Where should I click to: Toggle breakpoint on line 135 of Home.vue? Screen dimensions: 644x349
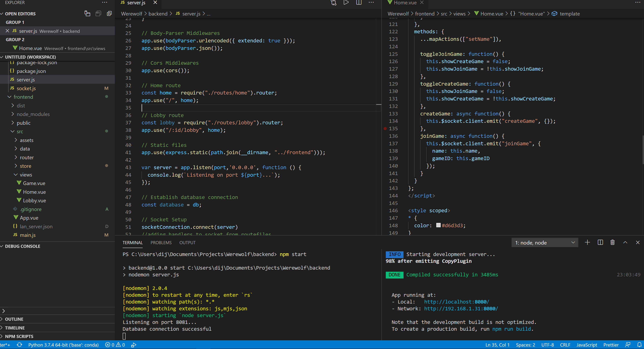(x=385, y=129)
